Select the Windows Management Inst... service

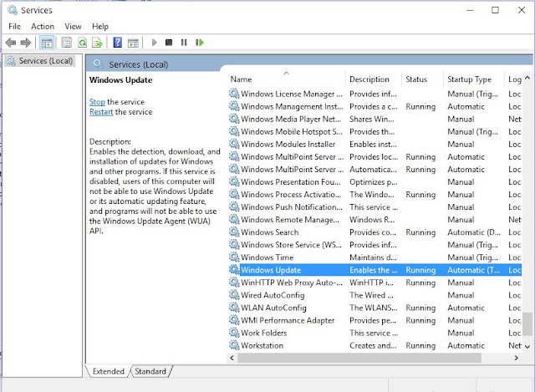pyautogui.click(x=374, y=106)
